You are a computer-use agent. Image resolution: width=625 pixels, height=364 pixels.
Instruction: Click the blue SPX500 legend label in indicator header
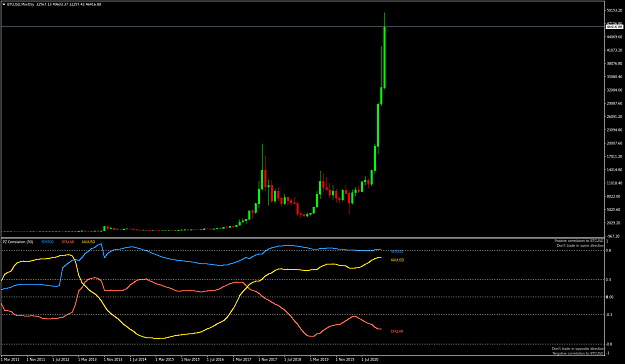coord(47,242)
